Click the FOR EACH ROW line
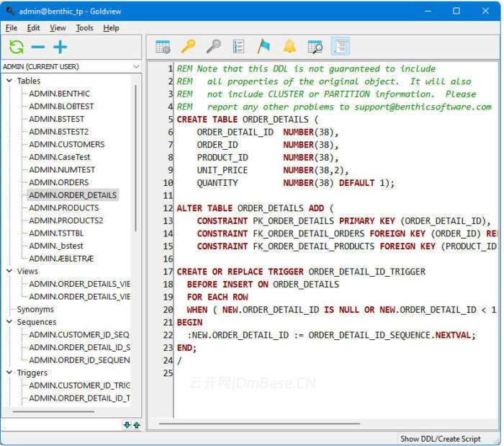Viewport: 504px width, 446px height. 217,297
